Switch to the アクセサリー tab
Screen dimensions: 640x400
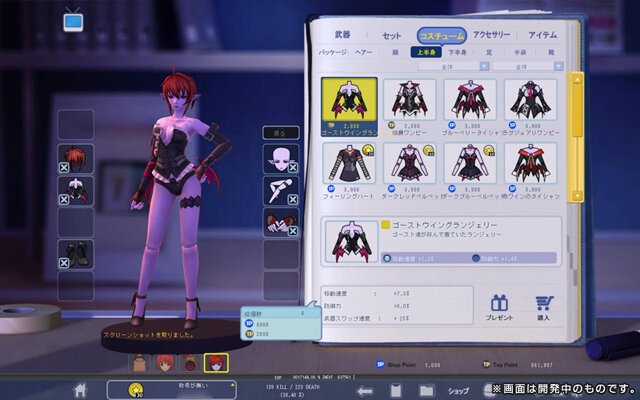(491, 35)
